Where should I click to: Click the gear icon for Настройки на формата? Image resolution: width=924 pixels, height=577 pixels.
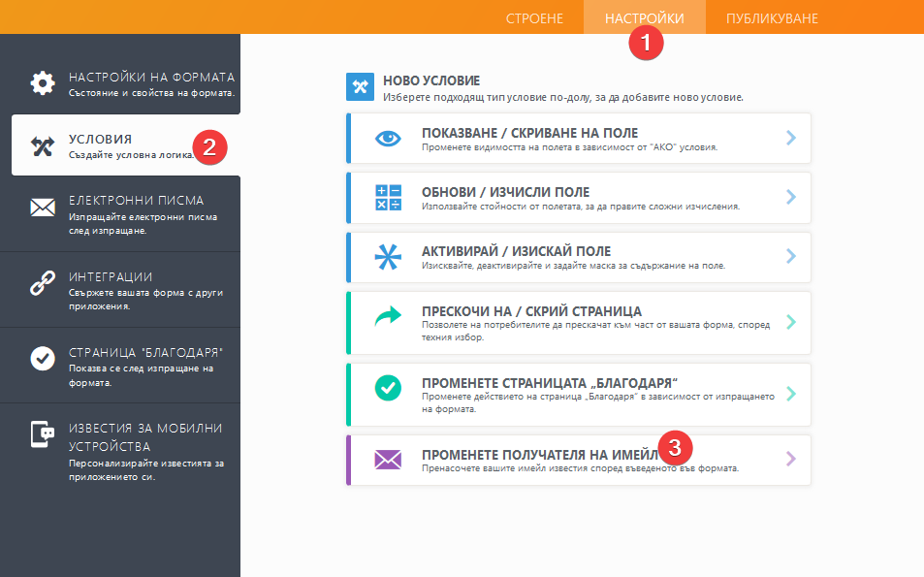pos(43,83)
